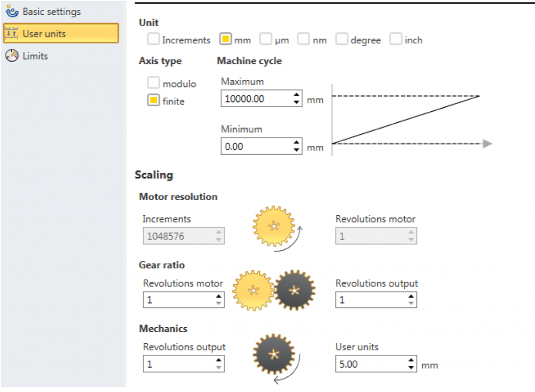Screen dimensions: 535x392
Task: Enable the Increments unit checkbox
Action: point(153,40)
